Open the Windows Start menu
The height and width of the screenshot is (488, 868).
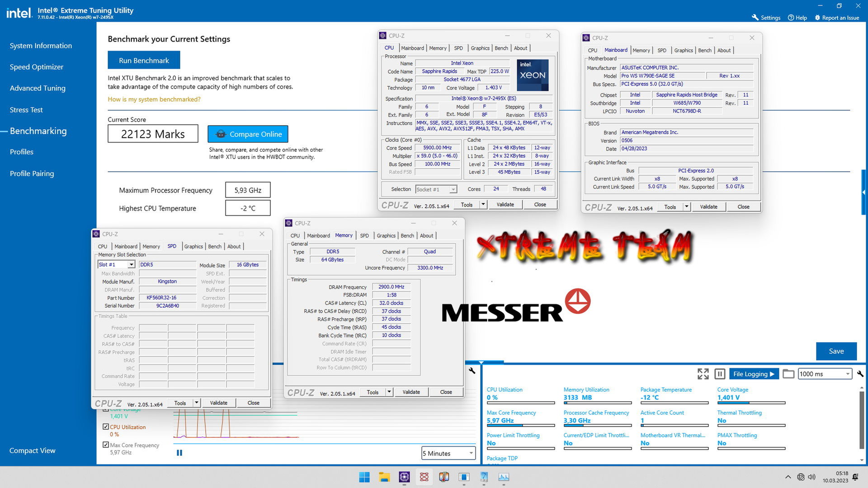coord(364,477)
